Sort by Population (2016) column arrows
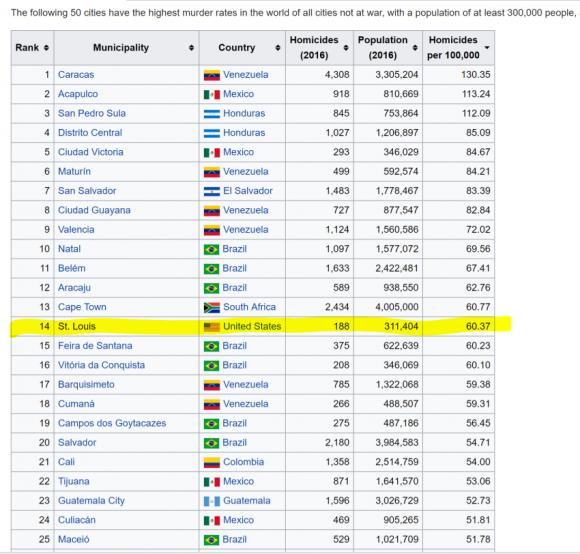This screenshot has width=580, height=554. (415, 48)
